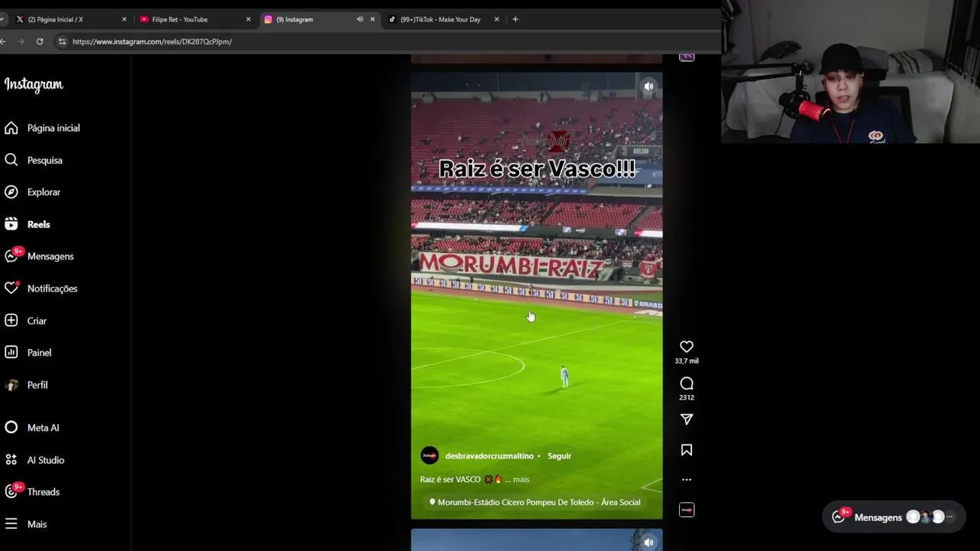Click the Criar plus icon
Screen dimensions: 980x551
[11, 321]
